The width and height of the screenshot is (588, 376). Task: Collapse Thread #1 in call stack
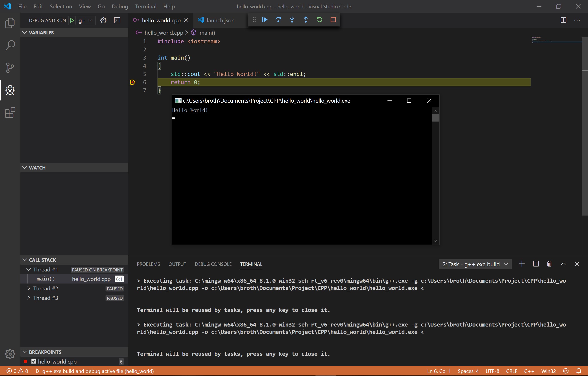coord(29,269)
